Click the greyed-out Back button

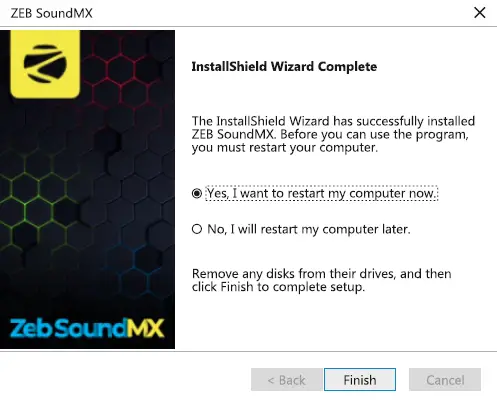point(287,380)
